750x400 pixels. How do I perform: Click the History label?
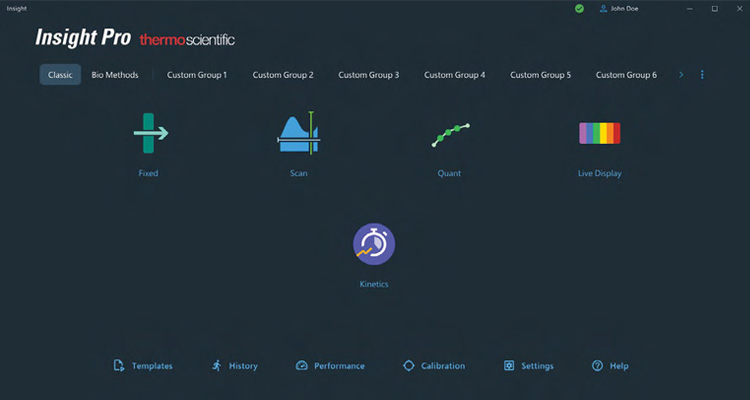tap(243, 366)
